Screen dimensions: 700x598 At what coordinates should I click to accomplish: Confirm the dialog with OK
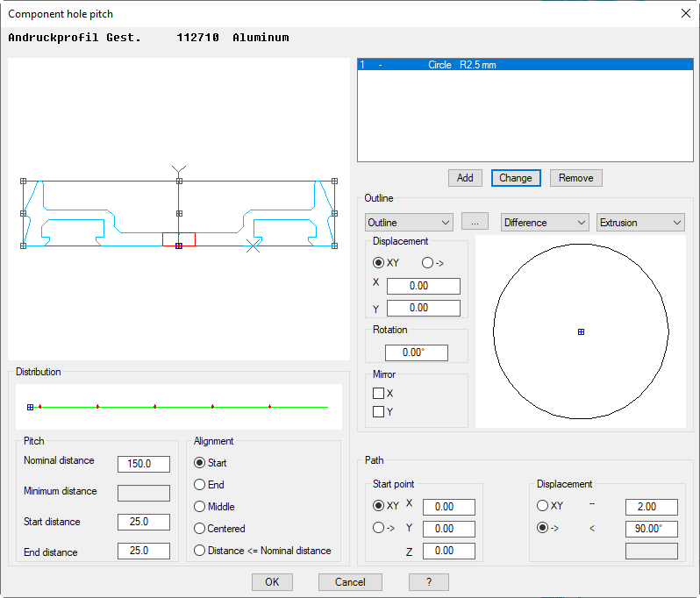point(272,582)
